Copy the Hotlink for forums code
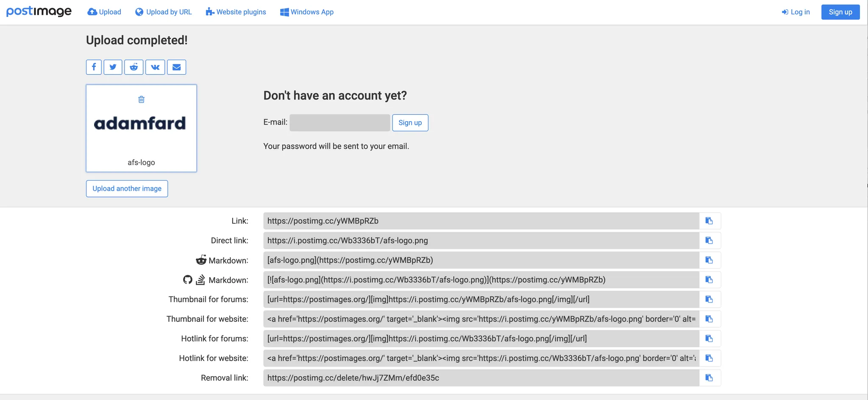The height and width of the screenshot is (400, 868). 709,339
